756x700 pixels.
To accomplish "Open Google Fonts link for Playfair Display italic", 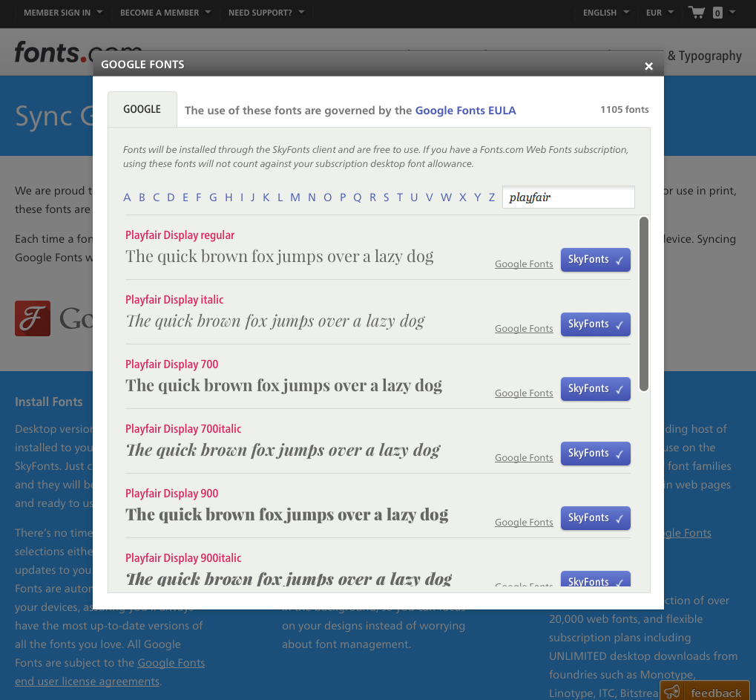I will click(524, 329).
